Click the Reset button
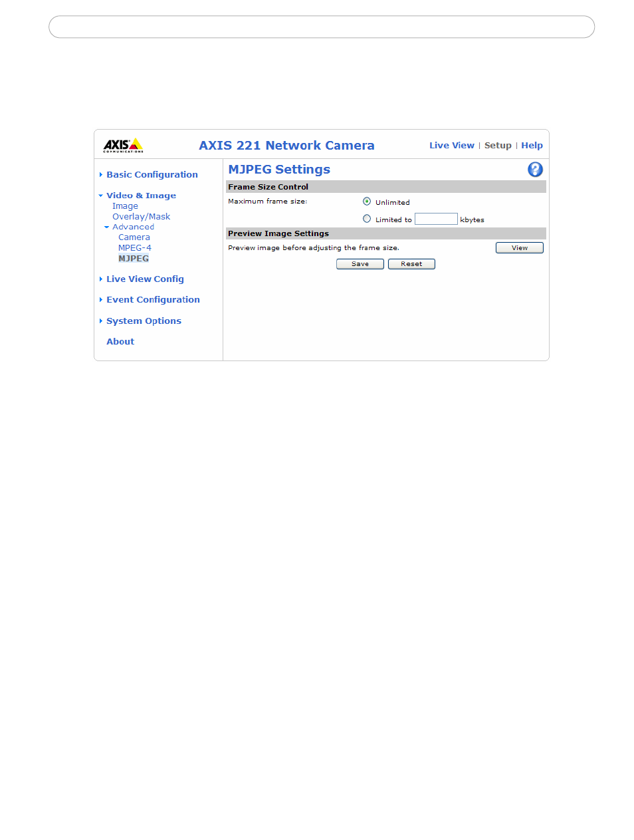The height and width of the screenshot is (840, 634). click(411, 264)
